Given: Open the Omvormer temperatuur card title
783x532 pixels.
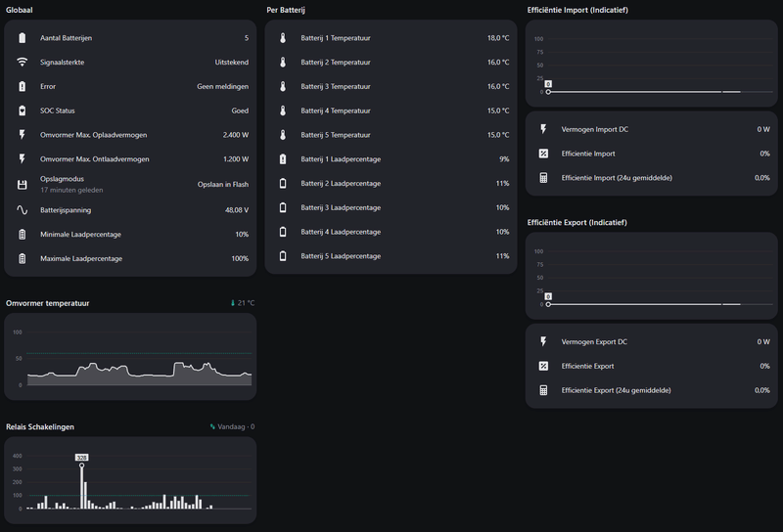Looking at the screenshot, I should pos(47,303).
